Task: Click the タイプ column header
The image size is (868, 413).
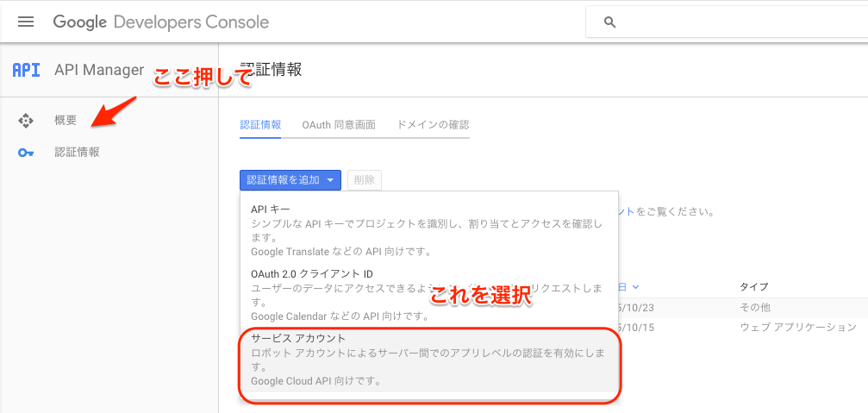Action: [754, 287]
